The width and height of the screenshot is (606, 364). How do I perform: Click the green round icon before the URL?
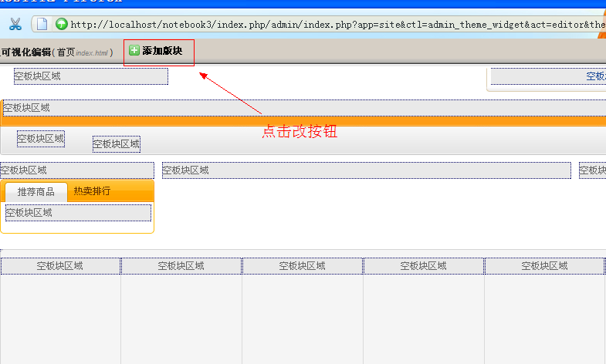(61, 24)
